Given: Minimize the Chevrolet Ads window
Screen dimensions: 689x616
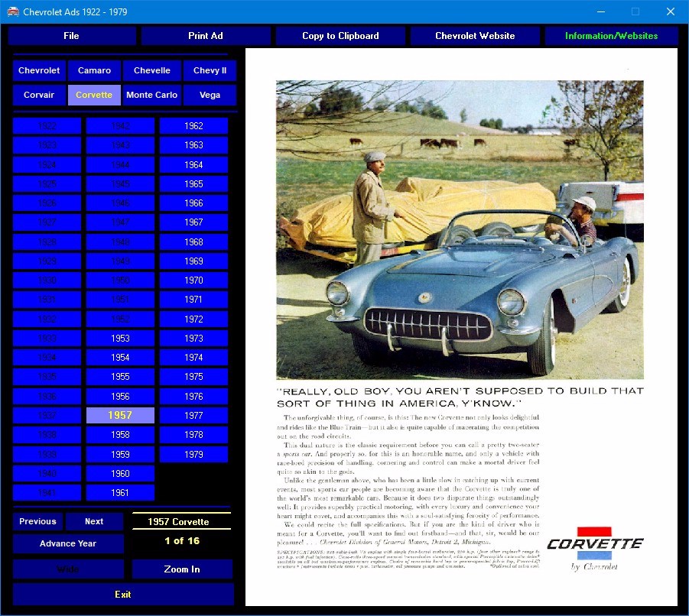Looking at the screenshot, I should click(601, 12).
